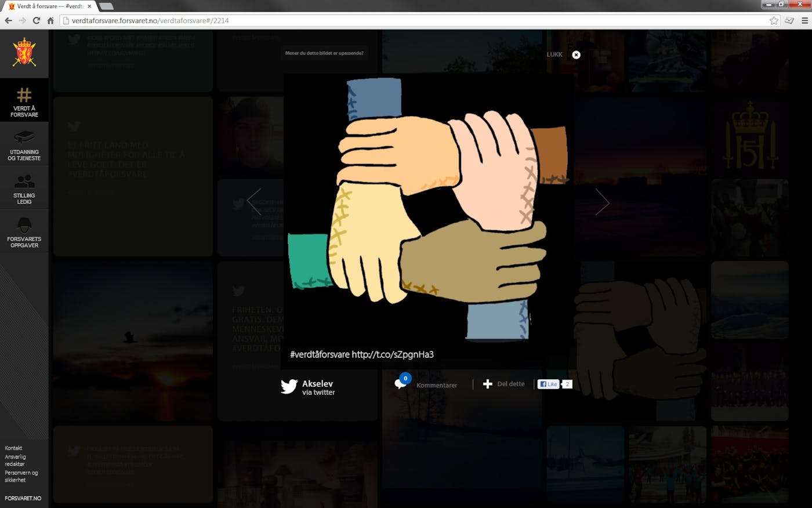Screen dimensions: 812x508
Task: Open Utdanning og tjeneste section
Action: point(24,145)
